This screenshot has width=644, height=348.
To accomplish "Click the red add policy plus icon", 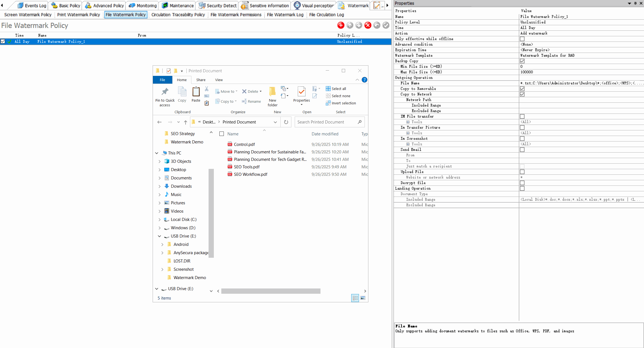I will coord(341,25).
